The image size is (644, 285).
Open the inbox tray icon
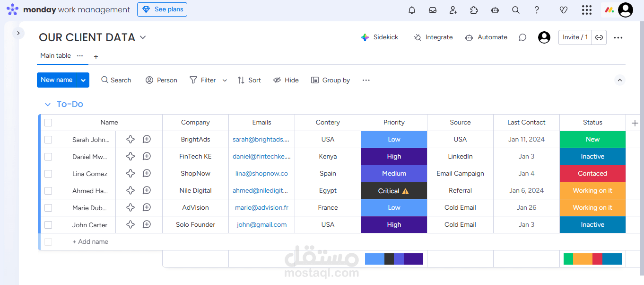tap(433, 10)
